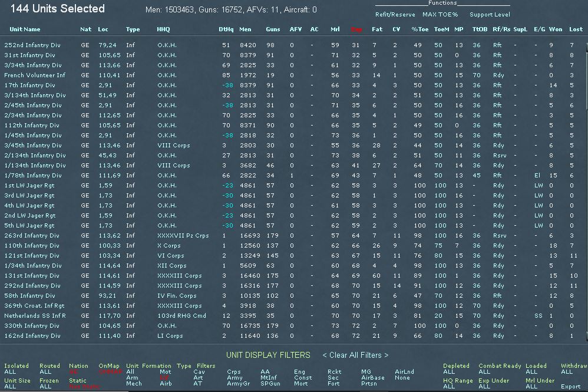Toggle the Arm unit type filter
The image size is (588, 392).
click(x=132, y=378)
